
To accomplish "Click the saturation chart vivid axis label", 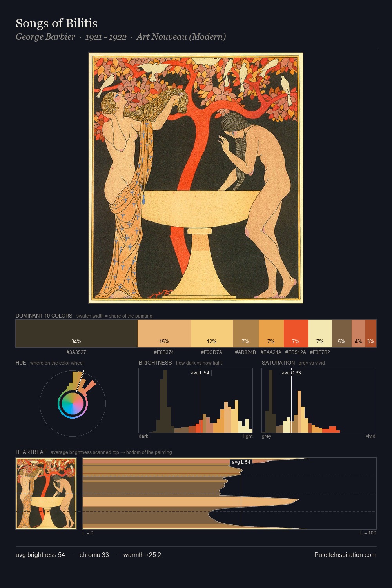I will click(370, 436).
